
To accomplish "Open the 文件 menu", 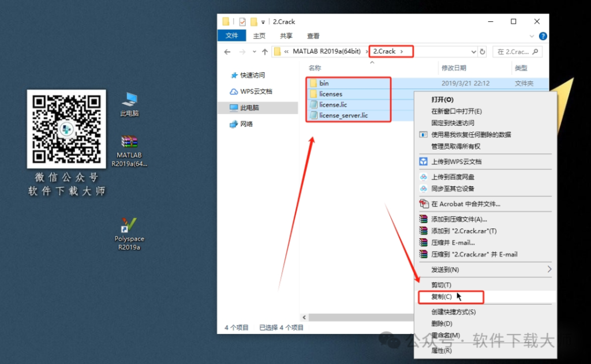I will (x=231, y=35).
